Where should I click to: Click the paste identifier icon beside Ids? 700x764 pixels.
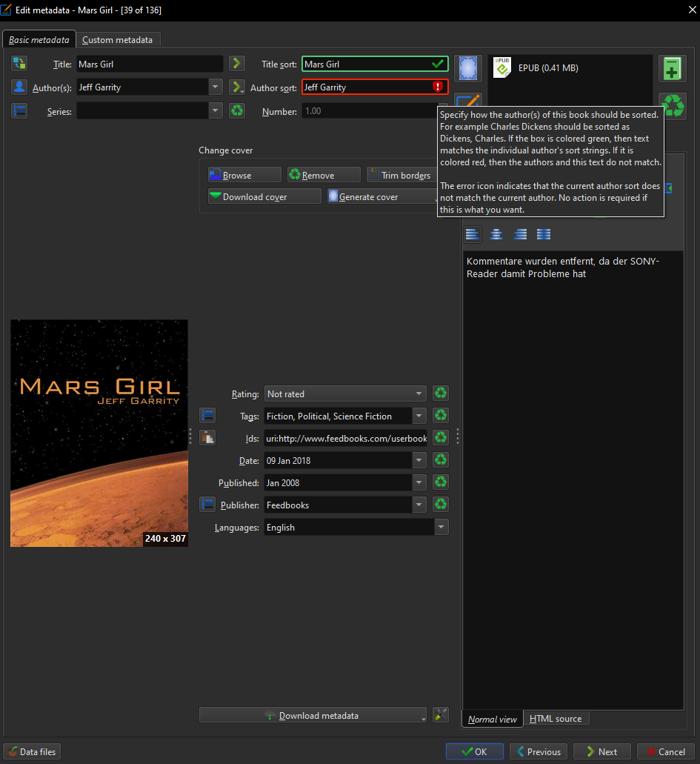(207, 438)
